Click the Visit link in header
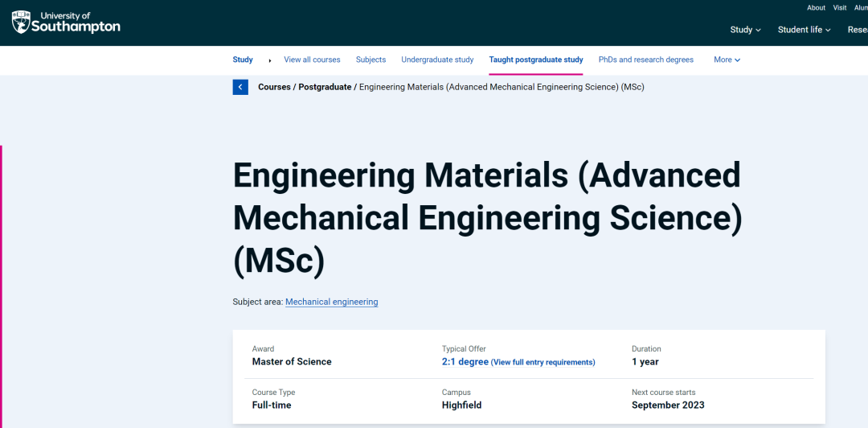 pyautogui.click(x=840, y=7)
